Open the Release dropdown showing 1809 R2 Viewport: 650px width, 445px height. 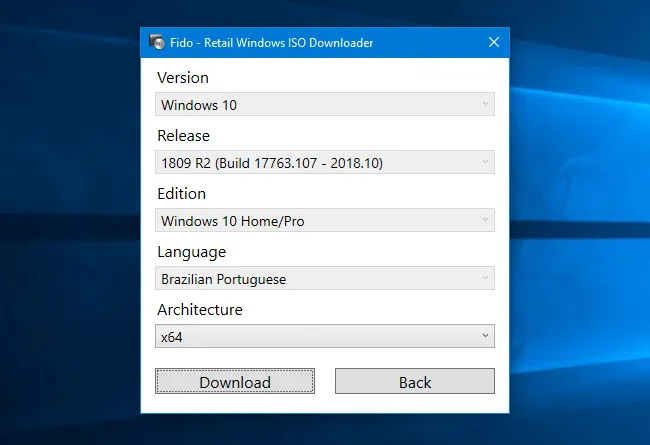tap(325, 162)
